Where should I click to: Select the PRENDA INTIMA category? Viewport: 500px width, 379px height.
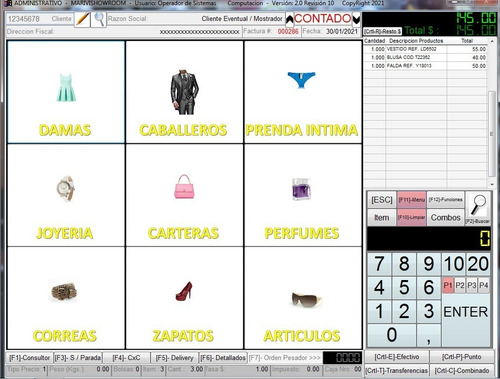pos(303,92)
